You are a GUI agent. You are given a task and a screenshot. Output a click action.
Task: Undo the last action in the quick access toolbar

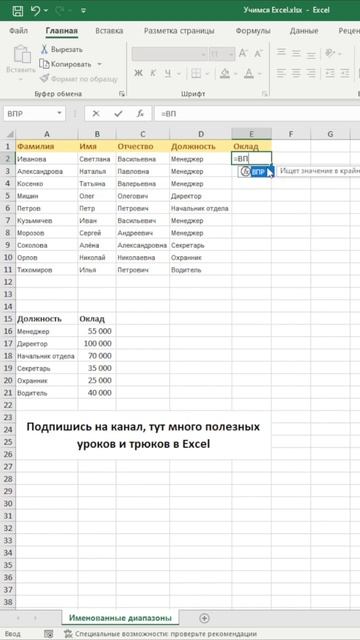(x=36, y=10)
